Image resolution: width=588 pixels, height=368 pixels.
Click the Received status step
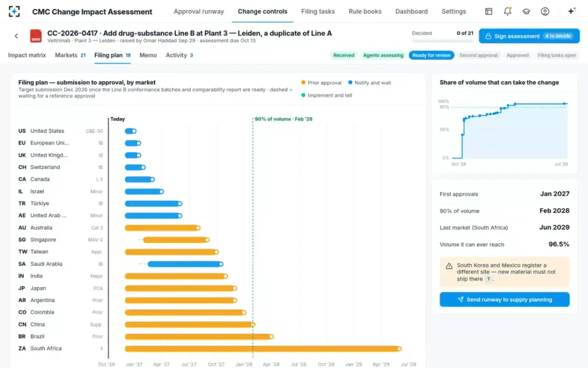(x=343, y=55)
